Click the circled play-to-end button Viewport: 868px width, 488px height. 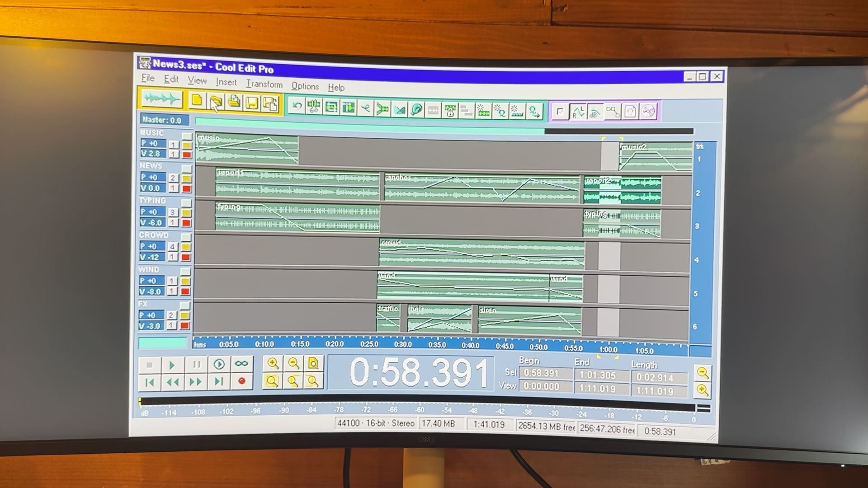coord(219,364)
